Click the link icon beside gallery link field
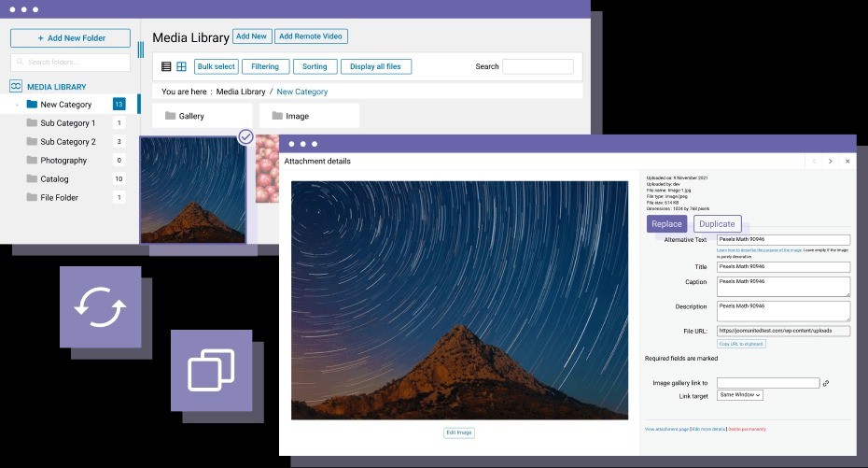Image resolution: width=868 pixels, height=468 pixels. tap(826, 383)
